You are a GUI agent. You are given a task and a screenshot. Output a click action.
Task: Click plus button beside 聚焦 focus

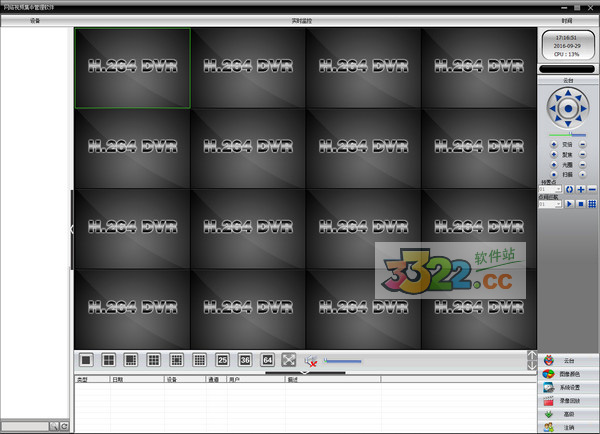click(x=554, y=154)
